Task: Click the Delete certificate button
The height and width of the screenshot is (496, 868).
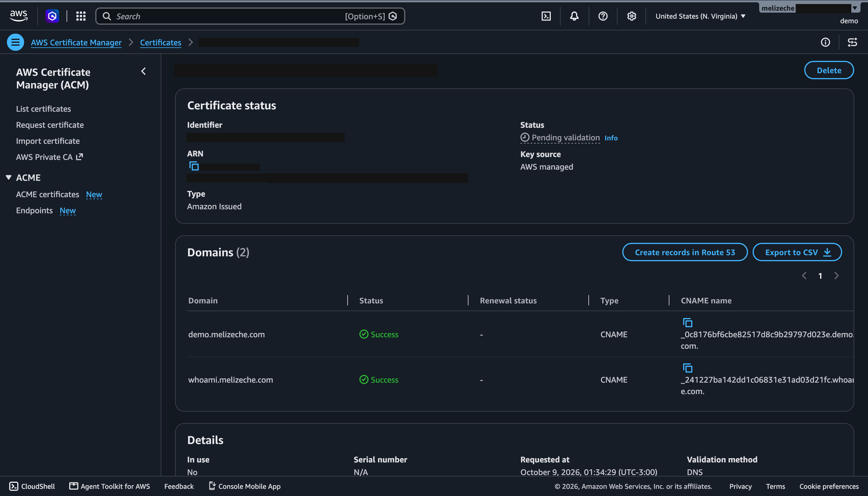Action: click(x=829, y=70)
